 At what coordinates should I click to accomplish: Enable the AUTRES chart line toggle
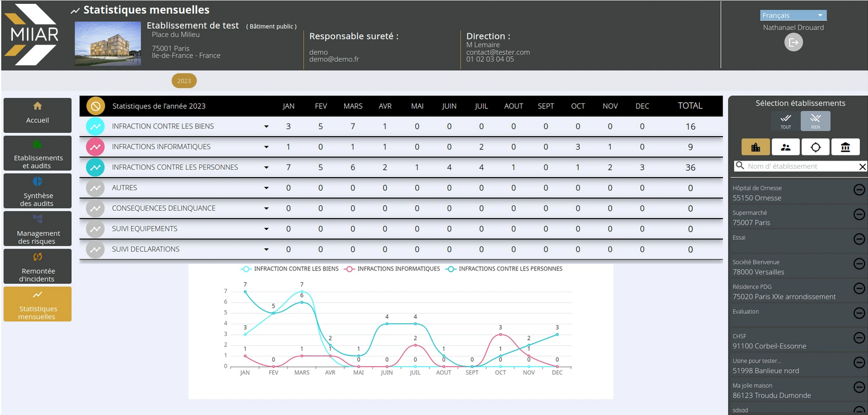click(96, 188)
